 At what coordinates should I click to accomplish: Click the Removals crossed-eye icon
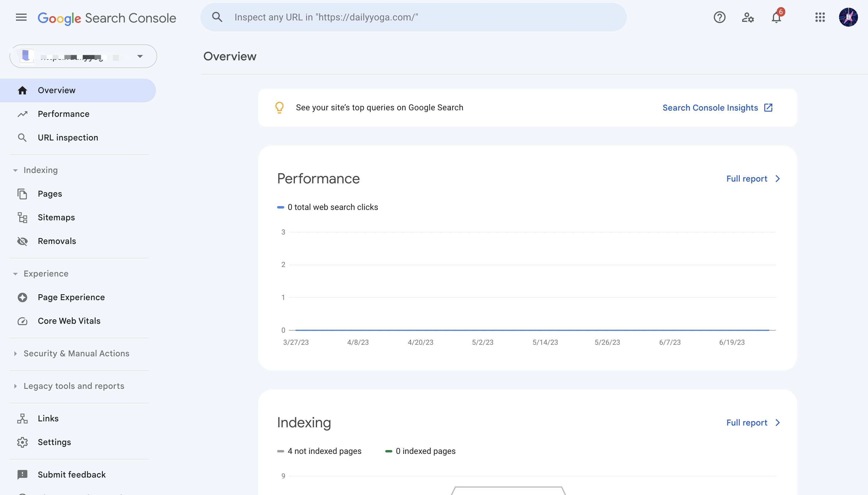22,241
